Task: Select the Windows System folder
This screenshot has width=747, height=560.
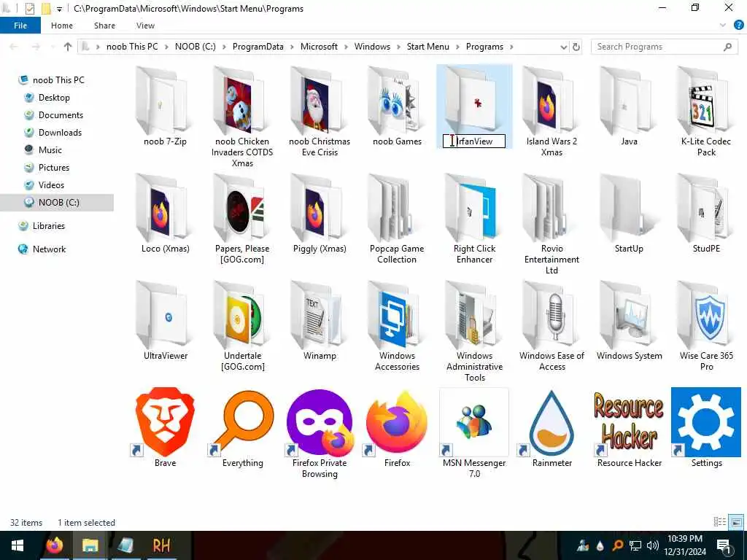Action: coord(629,315)
